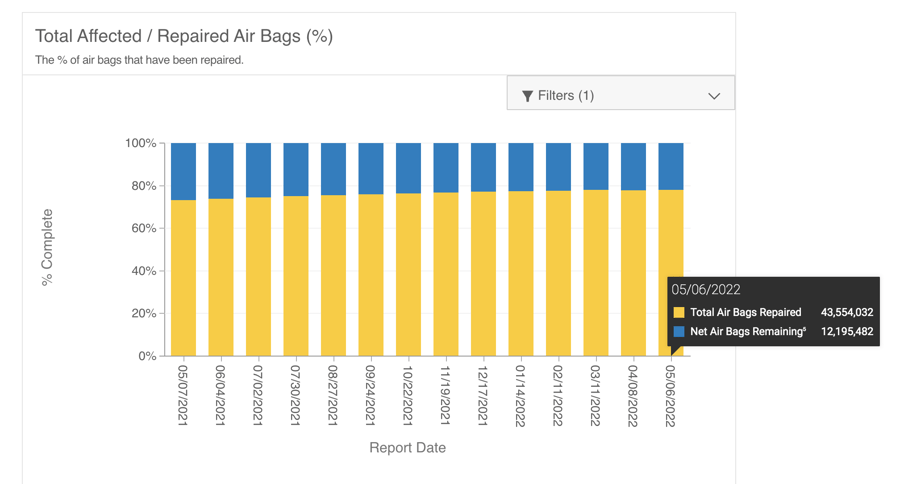Click blue Net Air Bags Remaining swatch
Image resolution: width=900 pixels, height=484 pixels.
coord(679,331)
